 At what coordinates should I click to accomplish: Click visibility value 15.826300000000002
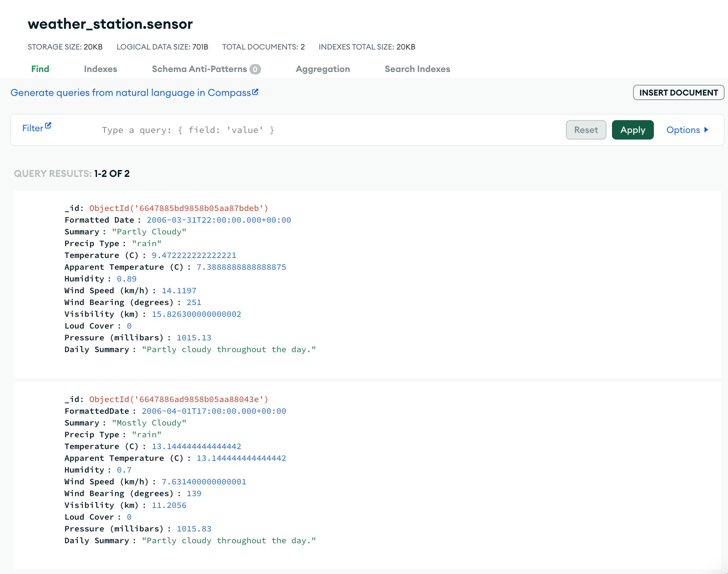coord(196,314)
